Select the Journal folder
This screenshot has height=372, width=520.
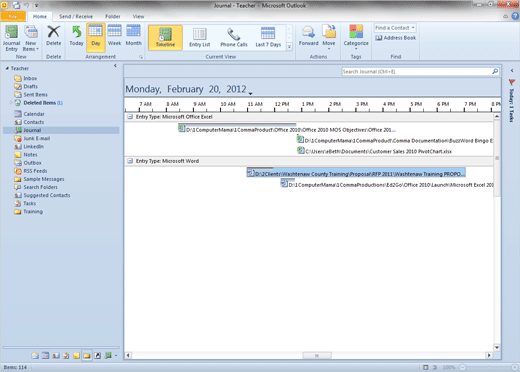61,130
